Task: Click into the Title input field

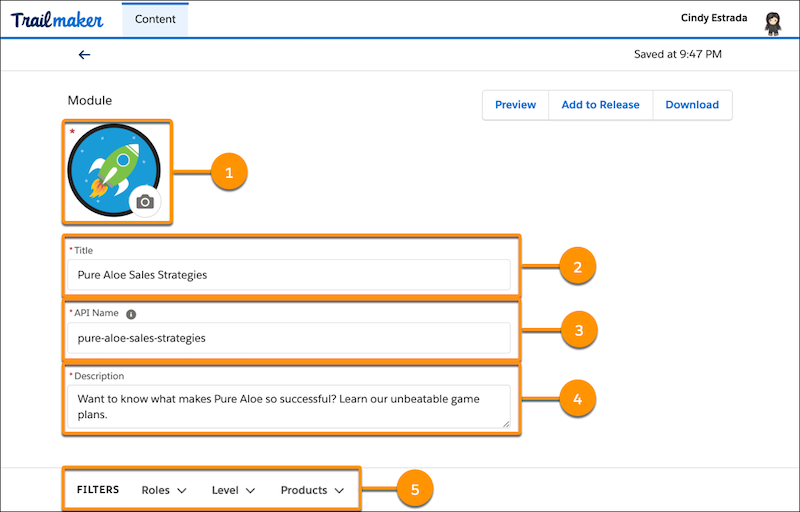Action: pyautogui.click(x=289, y=275)
